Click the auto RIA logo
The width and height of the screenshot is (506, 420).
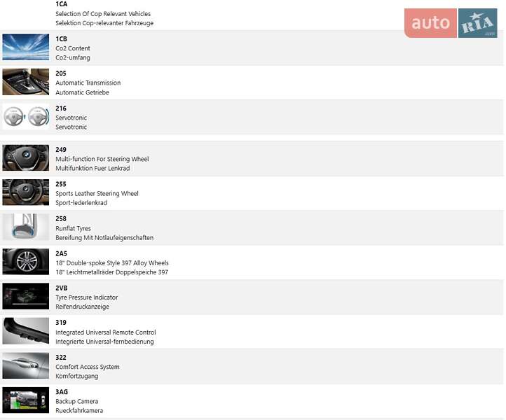451,23
